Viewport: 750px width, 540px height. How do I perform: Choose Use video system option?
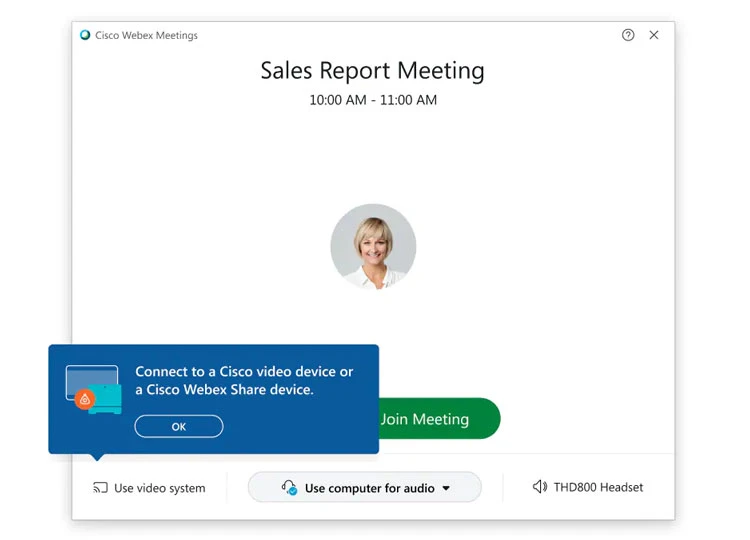coord(159,488)
